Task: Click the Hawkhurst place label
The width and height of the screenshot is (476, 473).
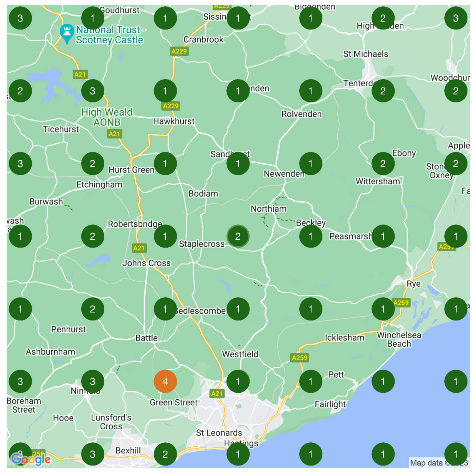Action: pos(173,121)
